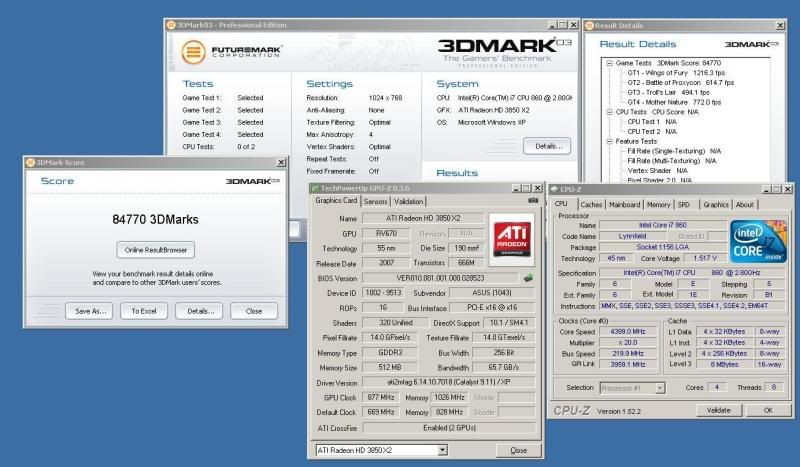
Task: Select the Fill Rate (Multi-Texturing) row
Action: coord(671,161)
